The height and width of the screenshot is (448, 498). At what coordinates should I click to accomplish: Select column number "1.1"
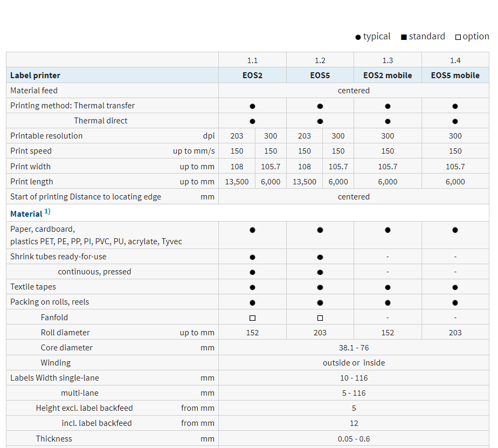(x=252, y=60)
